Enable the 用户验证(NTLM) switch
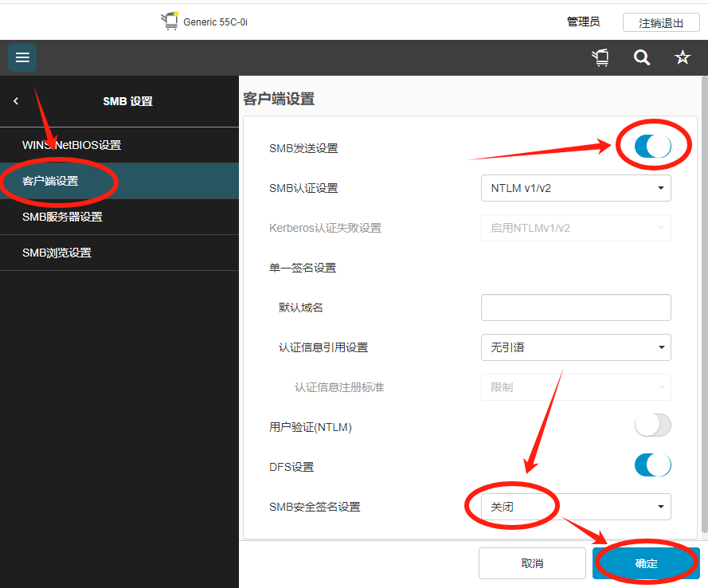 pyautogui.click(x=652, y=425)
